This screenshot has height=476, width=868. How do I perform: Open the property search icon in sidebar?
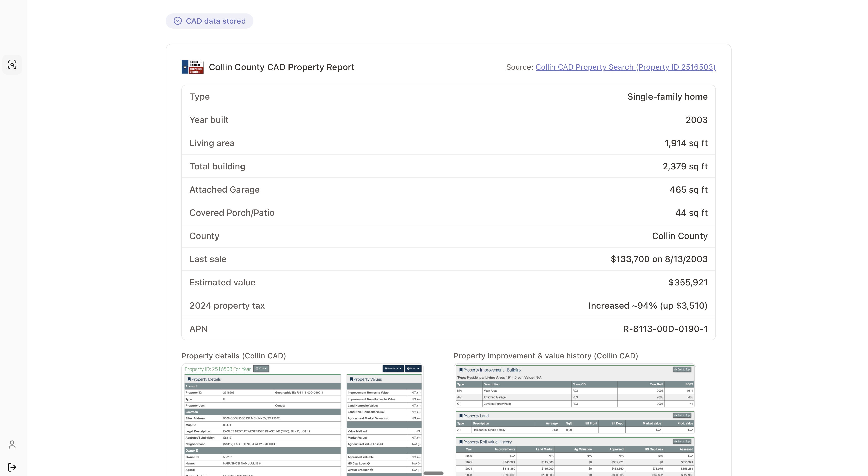[12, 65]
